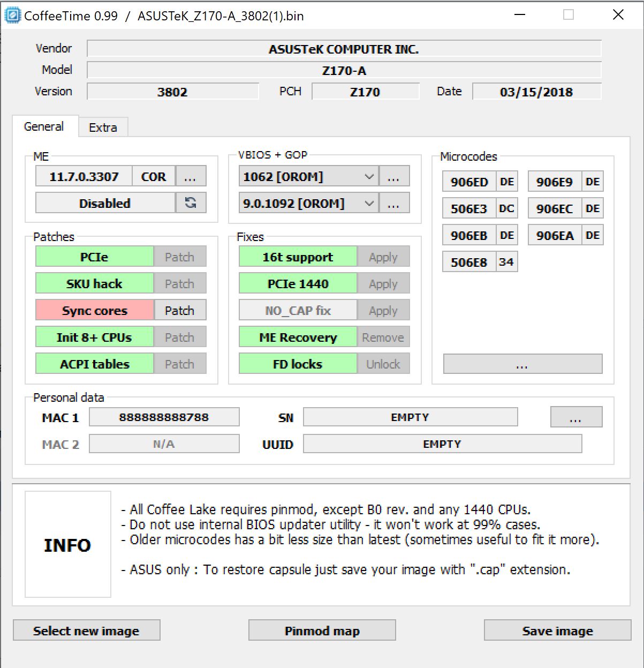Click Remove next to ME Recovery
This screenshot has width=644, height=668.
click(383, 337)
